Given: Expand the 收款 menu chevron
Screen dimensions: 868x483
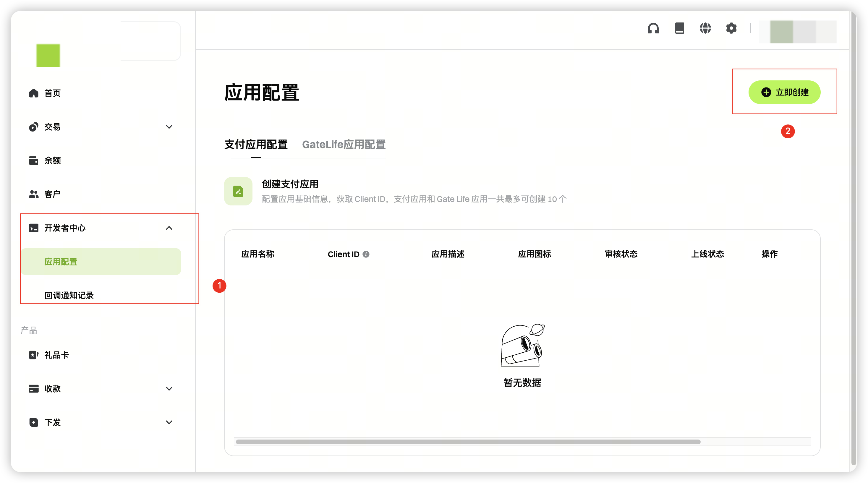Looking at the screenshot, I should coord(169,389).
